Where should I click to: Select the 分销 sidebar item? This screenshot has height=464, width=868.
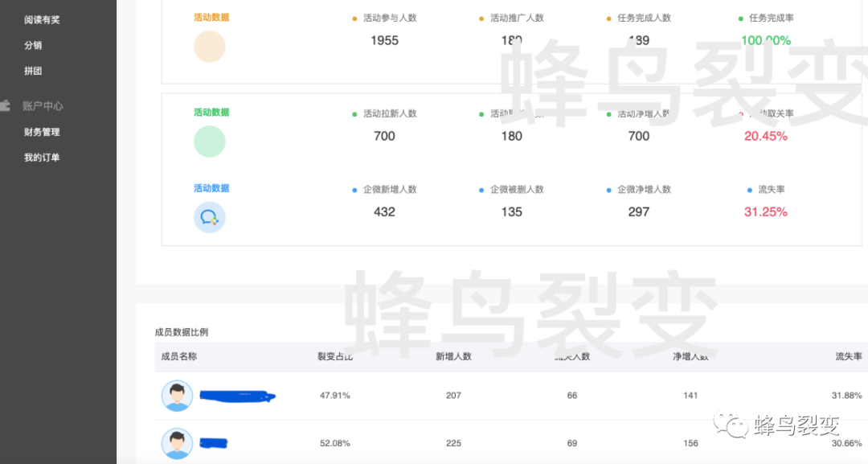tap(33, 45)
